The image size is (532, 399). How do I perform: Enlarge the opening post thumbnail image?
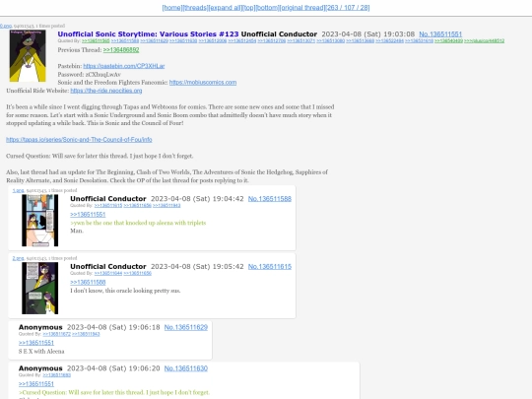point(28,56)
